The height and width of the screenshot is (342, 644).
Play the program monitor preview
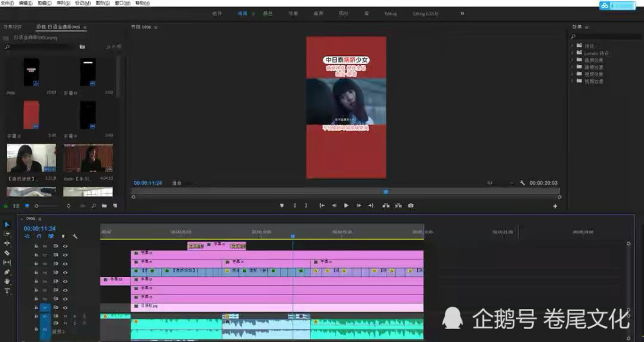(x=346, y=205)
